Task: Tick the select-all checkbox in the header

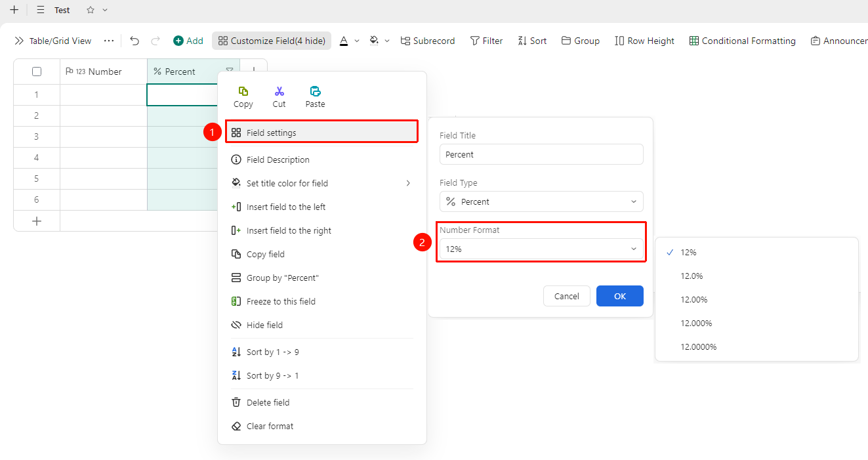Action: click(x=37, y=72)
